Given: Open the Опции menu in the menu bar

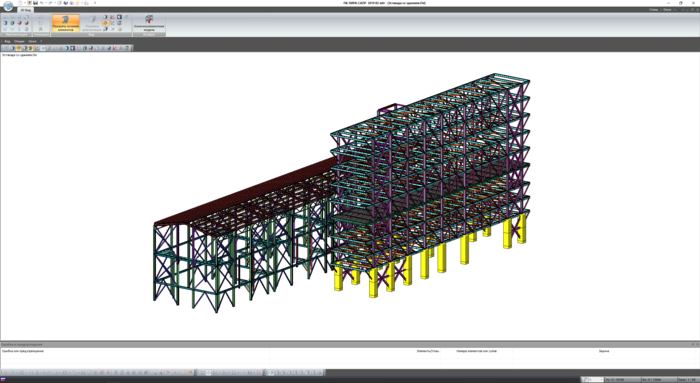Looking at the screenshot, I should (19, 42).
